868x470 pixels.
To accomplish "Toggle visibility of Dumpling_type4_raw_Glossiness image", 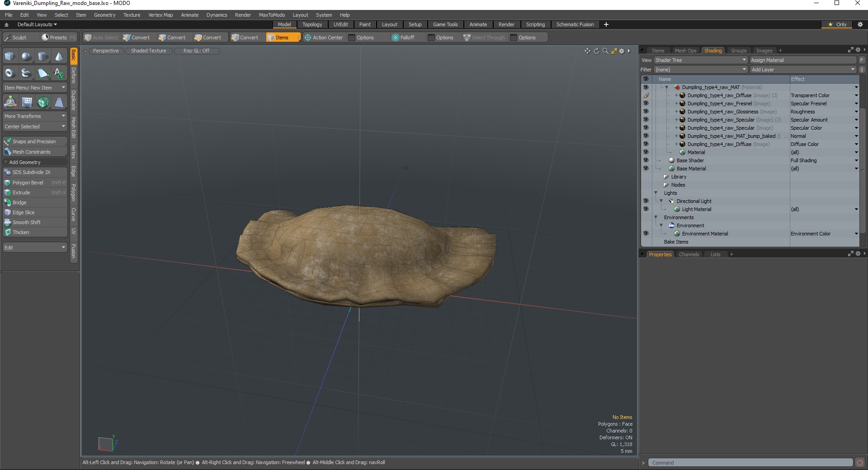I will 646,112.
